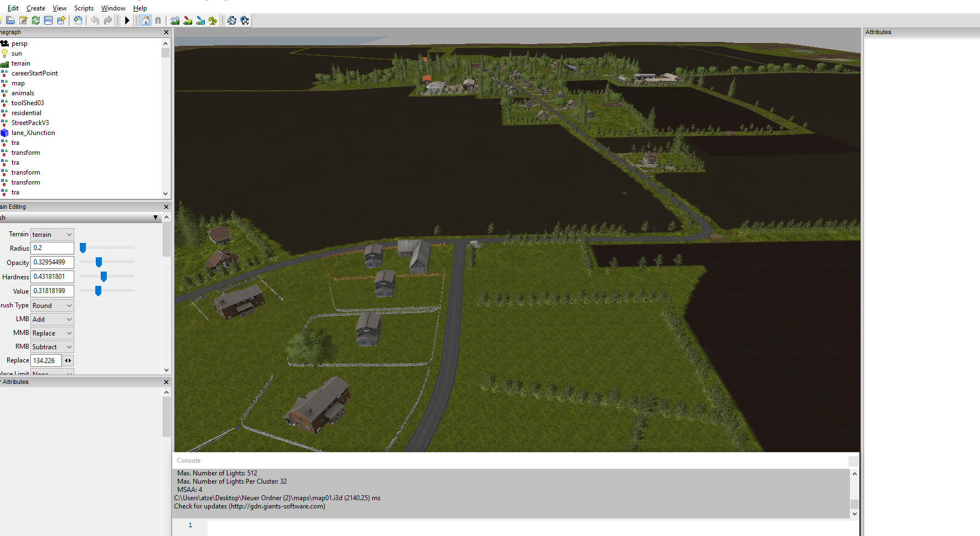This screenshot has width=980, height=536.
Task: Select the terrain detail texture paint icon
Action: pyautogui.click(x=188, y=20)
